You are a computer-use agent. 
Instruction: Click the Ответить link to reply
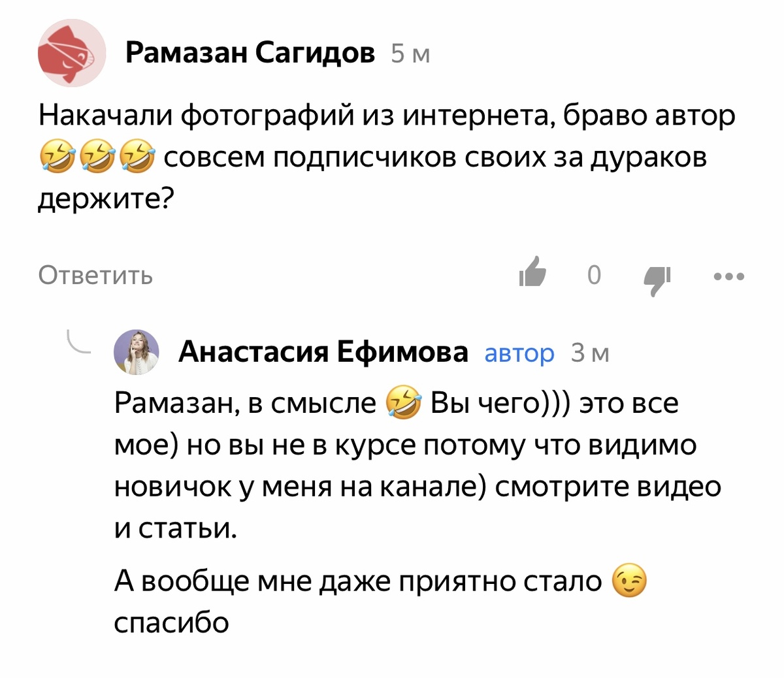[x=96, y=276]
